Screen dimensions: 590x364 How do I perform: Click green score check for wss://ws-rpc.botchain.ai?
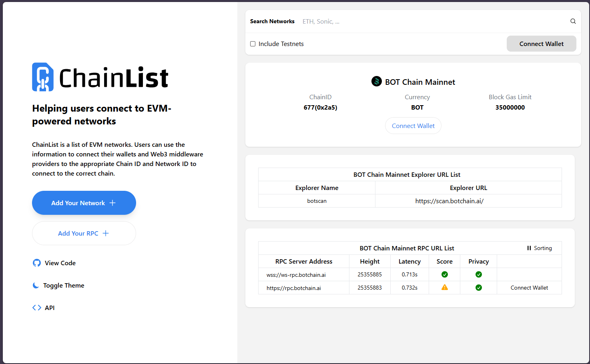444,274
